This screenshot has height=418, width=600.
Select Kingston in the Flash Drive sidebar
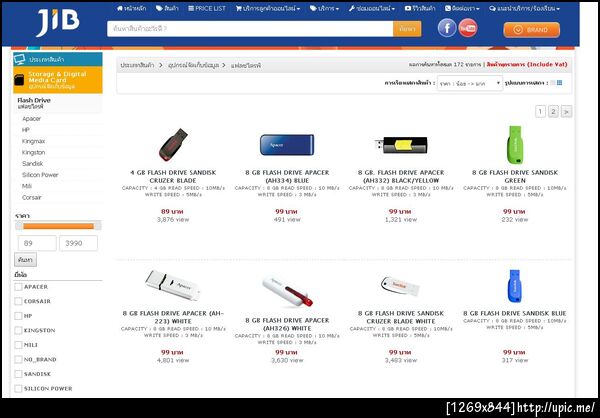coord(33,152)
